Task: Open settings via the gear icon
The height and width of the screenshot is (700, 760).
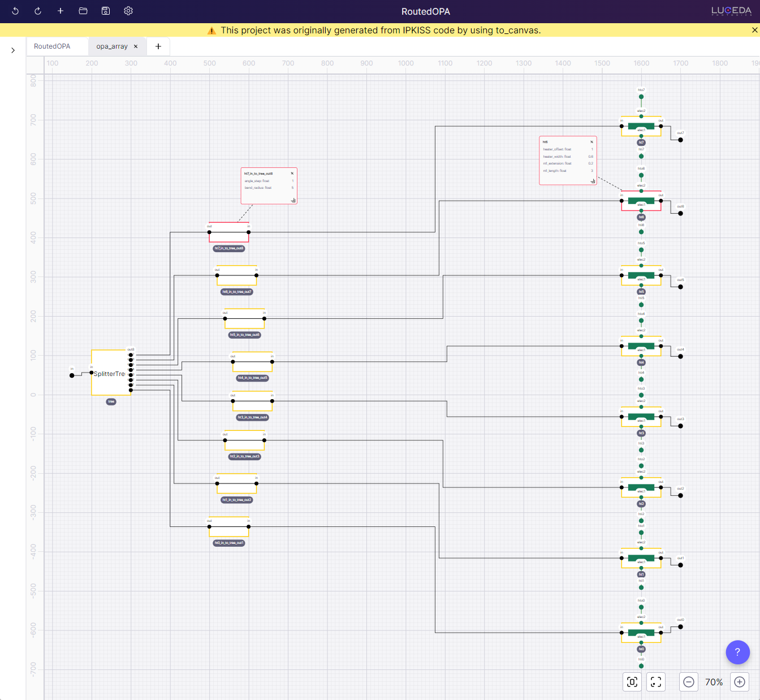Action: click(x=128, y=11)
